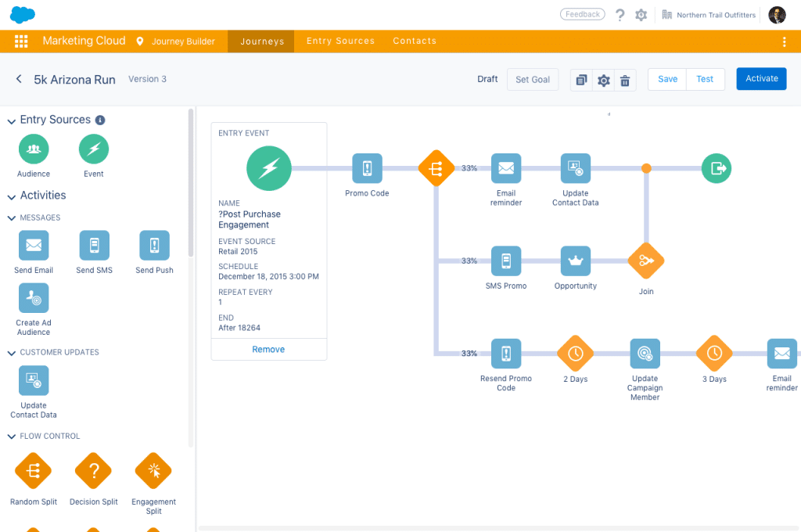Open the app launcher grid icon

click(x=21, y=41)
